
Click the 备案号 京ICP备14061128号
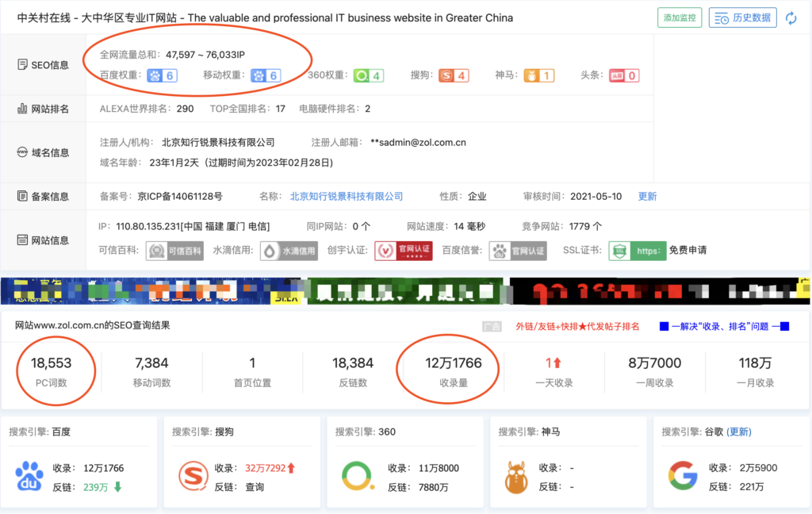click(180, 197)
